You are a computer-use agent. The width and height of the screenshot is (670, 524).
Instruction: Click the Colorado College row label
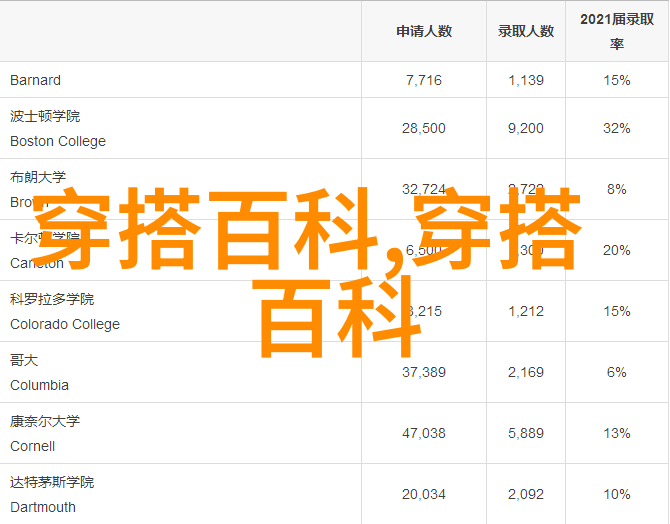point(65,324)
